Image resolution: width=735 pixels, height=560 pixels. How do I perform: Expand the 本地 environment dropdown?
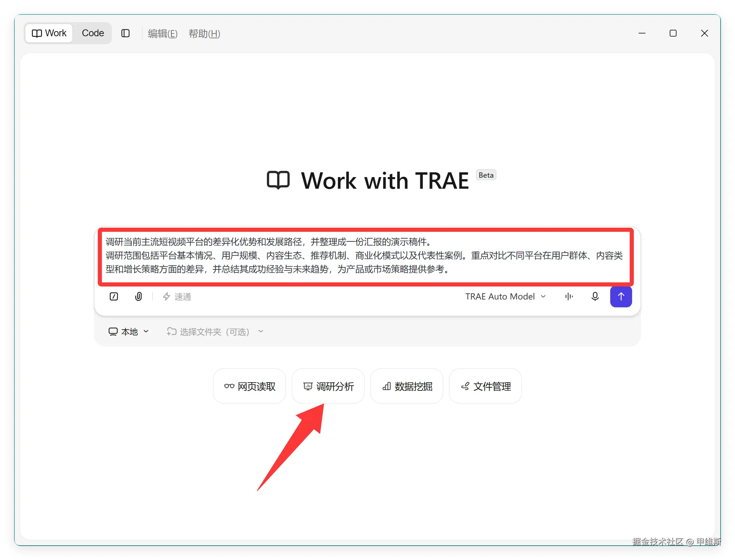point(129,332)
